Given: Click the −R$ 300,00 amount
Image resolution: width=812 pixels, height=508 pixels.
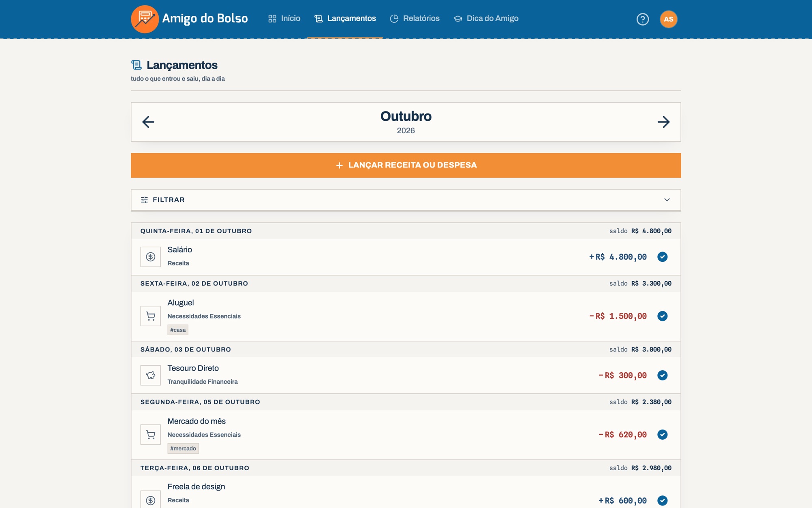Looking at the screenshot, I should pyautogui.click(x=622, y=376).
